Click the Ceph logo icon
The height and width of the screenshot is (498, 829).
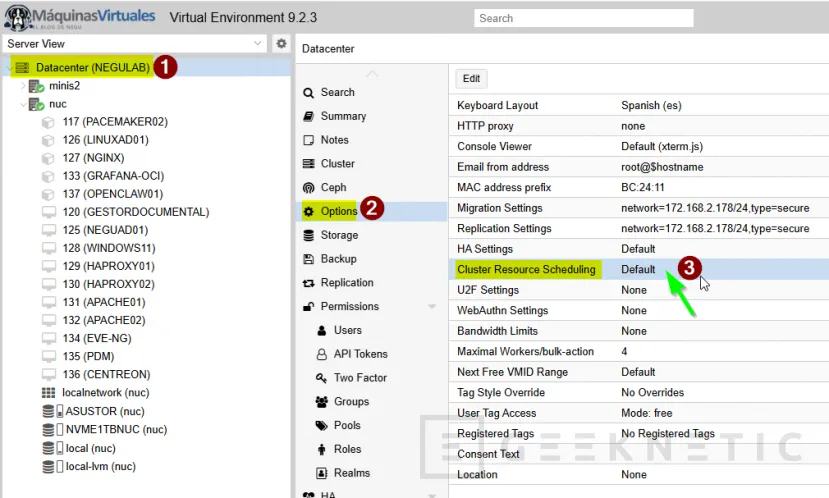click(x=308, y=188)
